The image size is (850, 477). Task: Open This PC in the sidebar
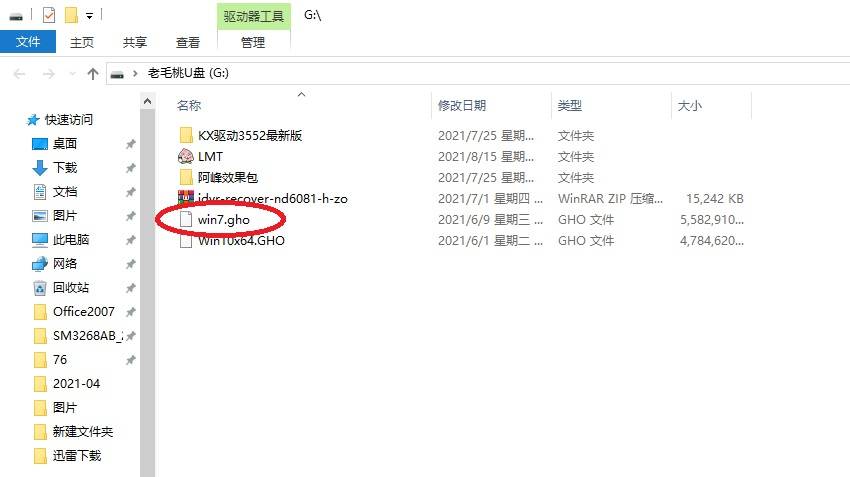click(x=70, y=240)
